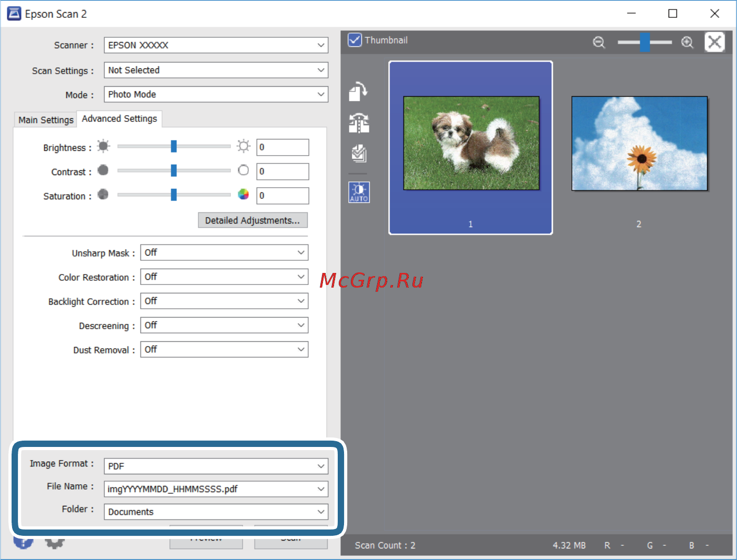Image resolution: width=737 pixels, height=560 pixels.
Task: Expand the Dust Removal dropdown
Action: pos(224,350)
